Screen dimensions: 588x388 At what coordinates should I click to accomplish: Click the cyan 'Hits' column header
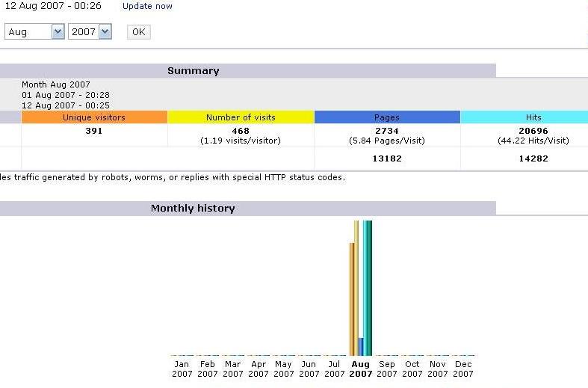click(533, 117)
